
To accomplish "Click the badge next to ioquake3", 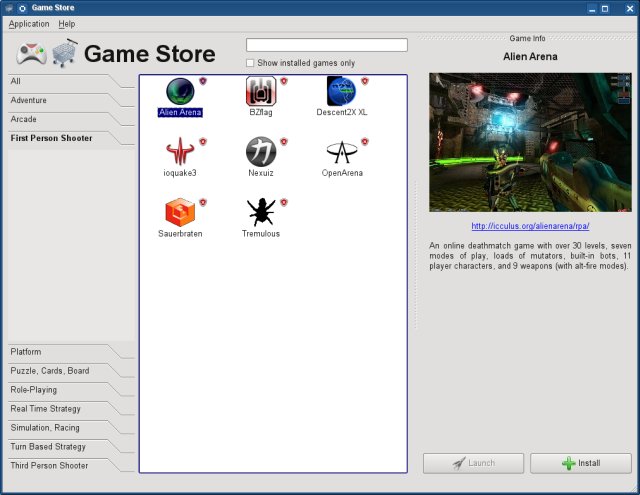I will pyautogui.click(x=203, y=142).
